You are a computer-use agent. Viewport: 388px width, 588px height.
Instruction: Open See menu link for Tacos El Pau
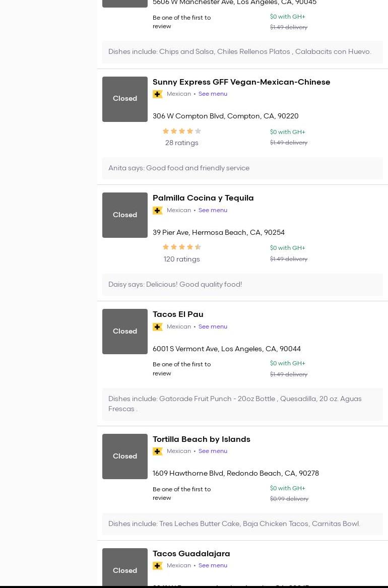coord(213,327)
